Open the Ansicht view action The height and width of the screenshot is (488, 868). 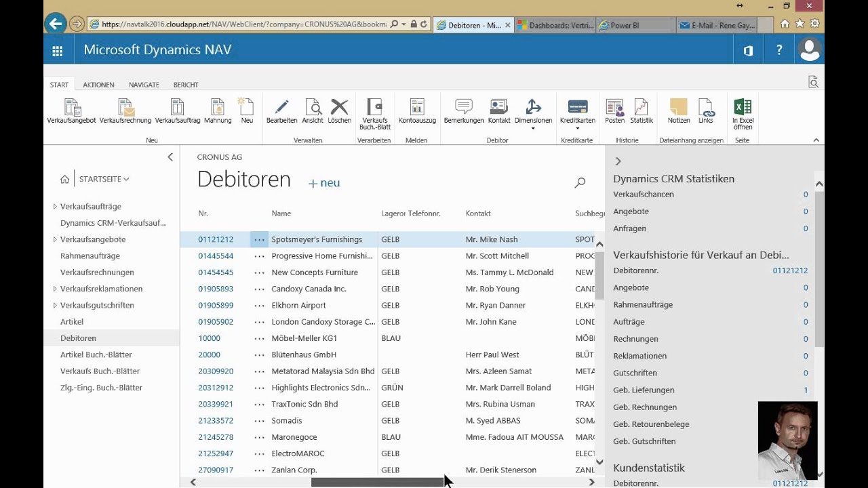313,111
